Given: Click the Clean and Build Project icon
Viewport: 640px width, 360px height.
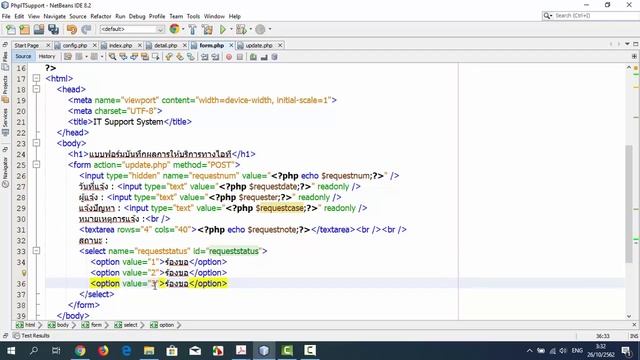Looking at the screenshot, I should pyautogui.click(x=207, y=29).
